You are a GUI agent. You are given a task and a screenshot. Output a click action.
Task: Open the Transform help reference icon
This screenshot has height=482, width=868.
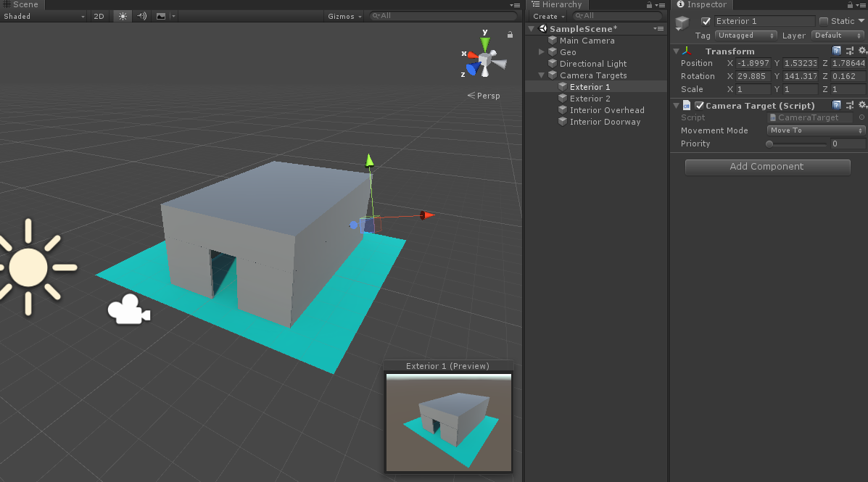click(836, 51)
